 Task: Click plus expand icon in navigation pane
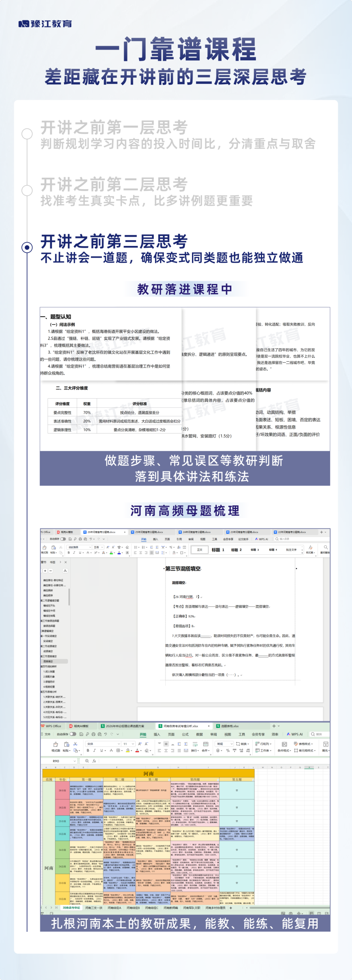click(45, 571)
